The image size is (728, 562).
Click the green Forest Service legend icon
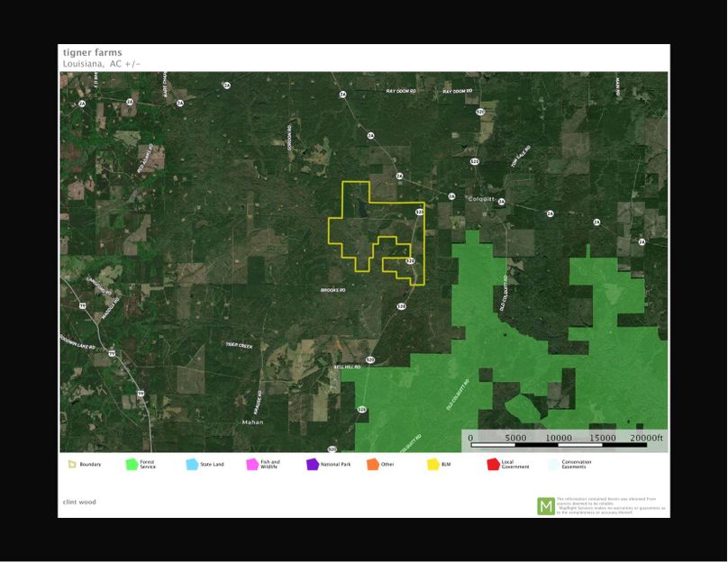click(132, 465)
